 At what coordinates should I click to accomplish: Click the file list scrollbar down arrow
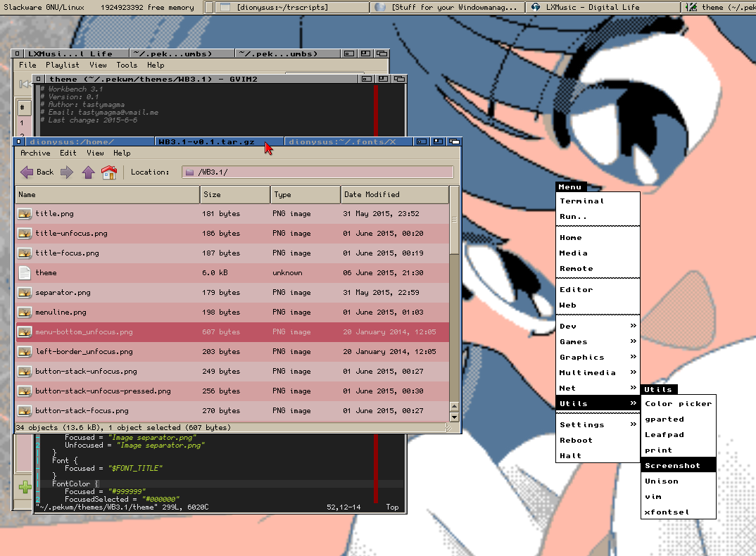point(454,417)
